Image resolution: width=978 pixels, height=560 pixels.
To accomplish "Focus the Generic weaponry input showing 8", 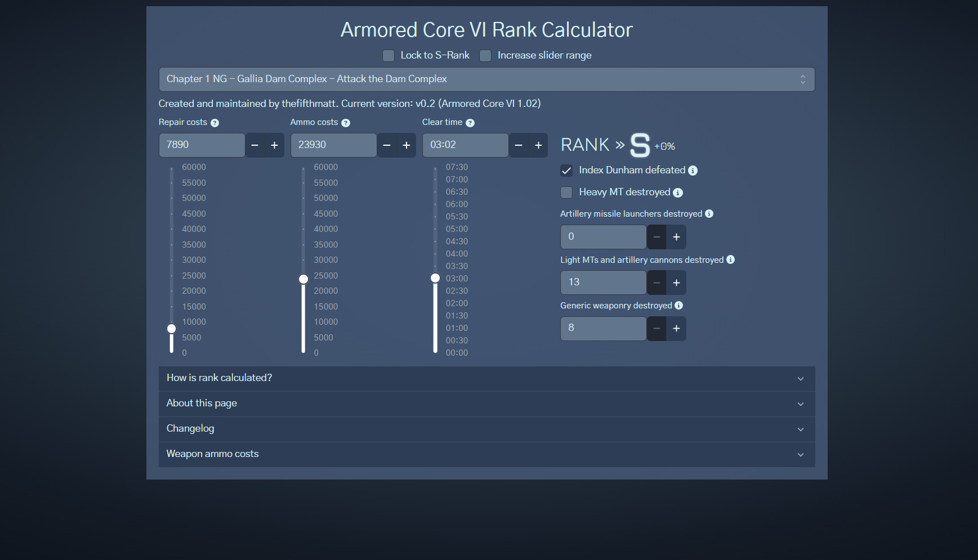I will click(x=603, y=329).
